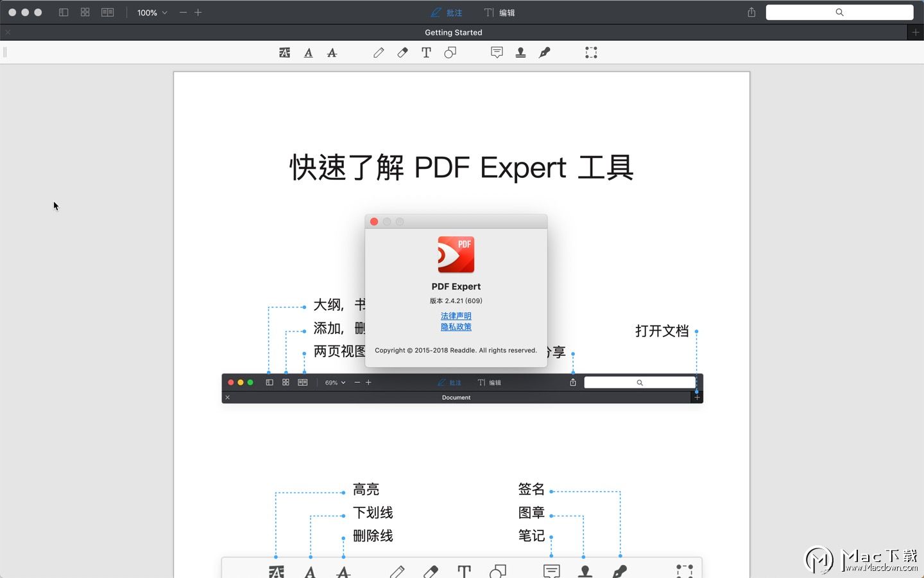Close the Getting Started tab
The image size is (924, 578).
(8, 32)
